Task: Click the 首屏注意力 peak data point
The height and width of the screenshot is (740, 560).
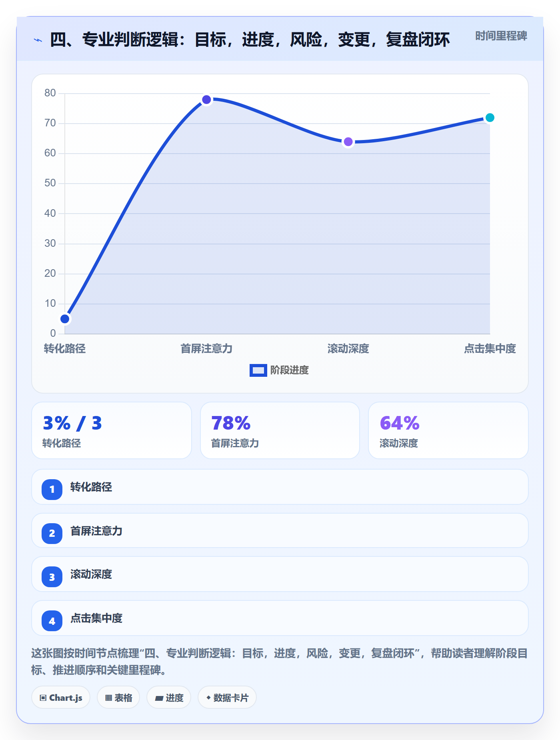Action: pyautogui.click(x=206, y=100)
